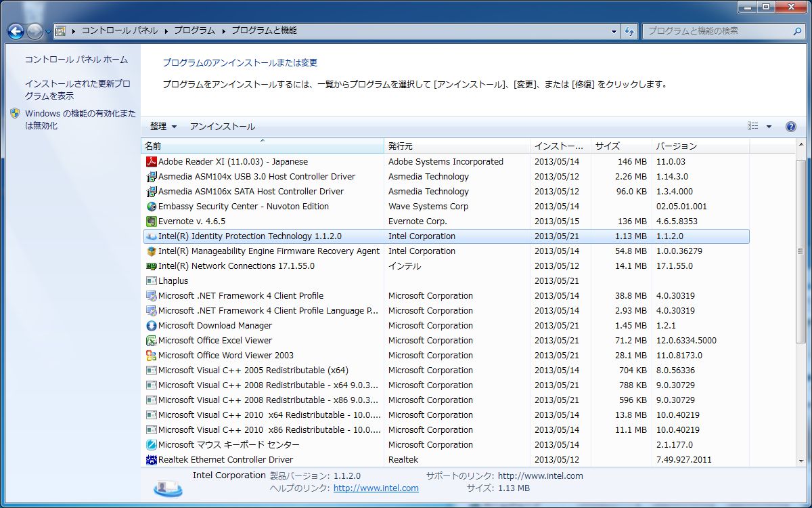Click the Microsoft Office Word Viewer 2003 icon

click(x=152, y=356)
